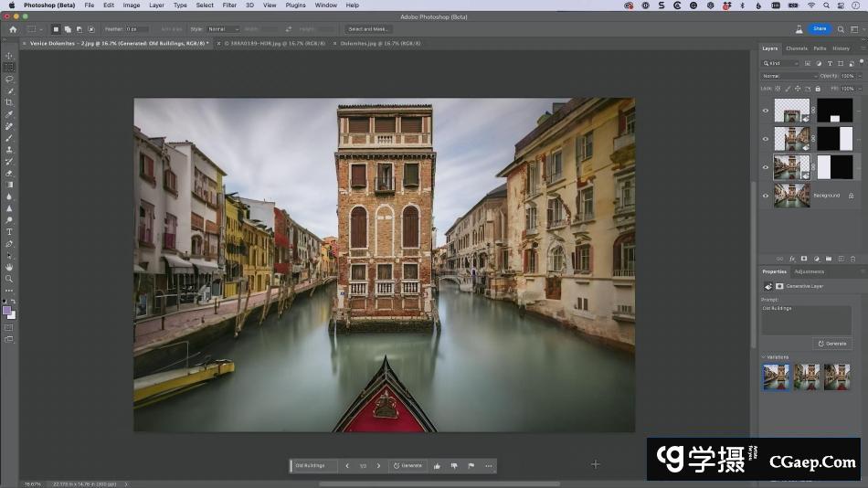
Task: Toggle visibility of the second layer
Action: pyautogui.click(x=766, y=139)
